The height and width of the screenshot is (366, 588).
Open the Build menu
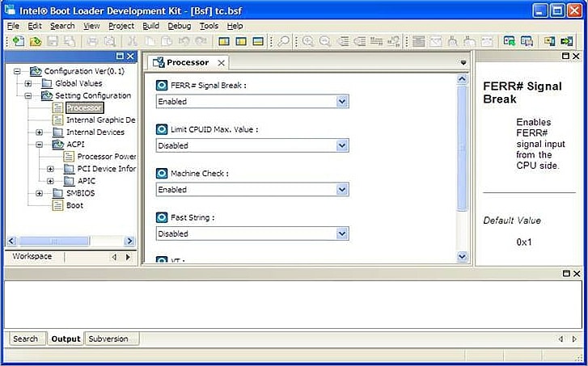pyautogui.click(x=150, y=26)
